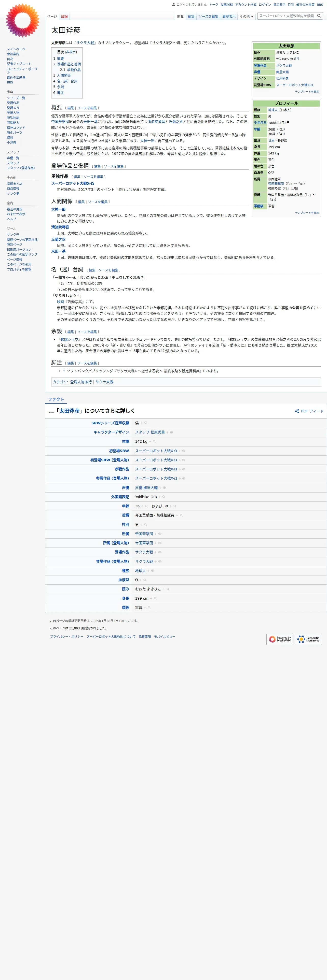Screen dimensions: 327x980
Task: Click the ログイン link
Action: pos(265,5)
